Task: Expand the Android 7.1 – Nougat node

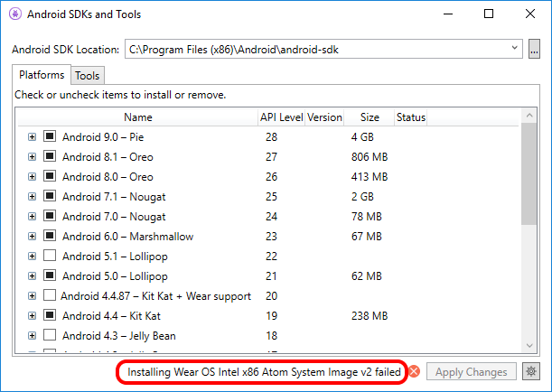Action: (x=32, y=197)
